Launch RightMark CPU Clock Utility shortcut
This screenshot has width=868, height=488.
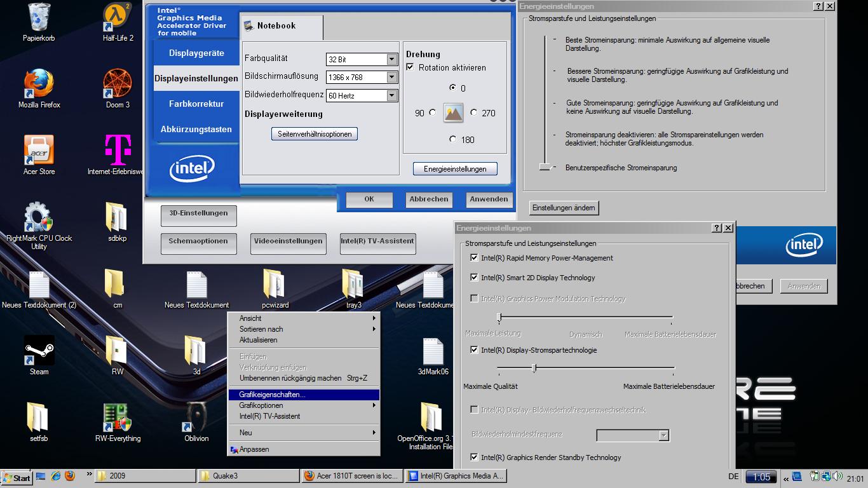39,217
